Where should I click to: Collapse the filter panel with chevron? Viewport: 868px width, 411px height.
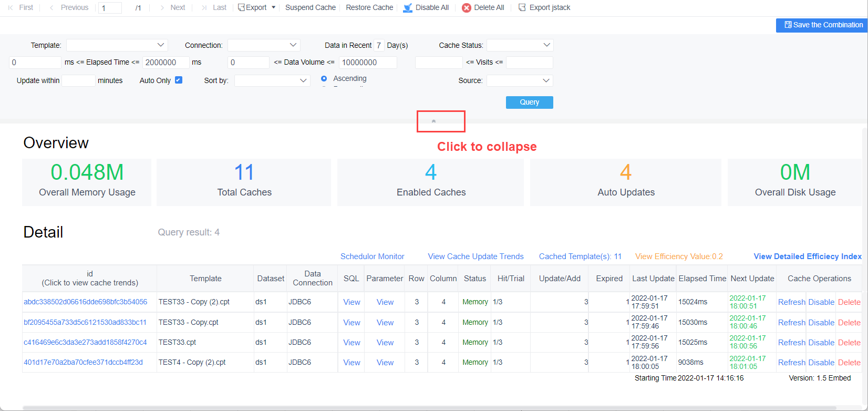(433, 121)
